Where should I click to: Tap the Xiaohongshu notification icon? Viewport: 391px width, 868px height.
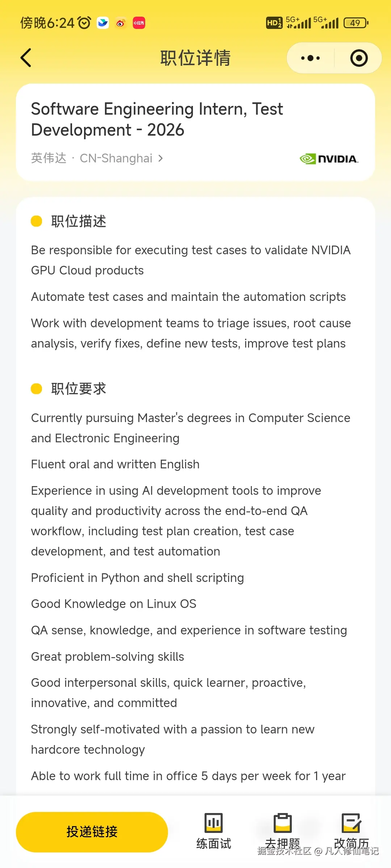(139, 23)
